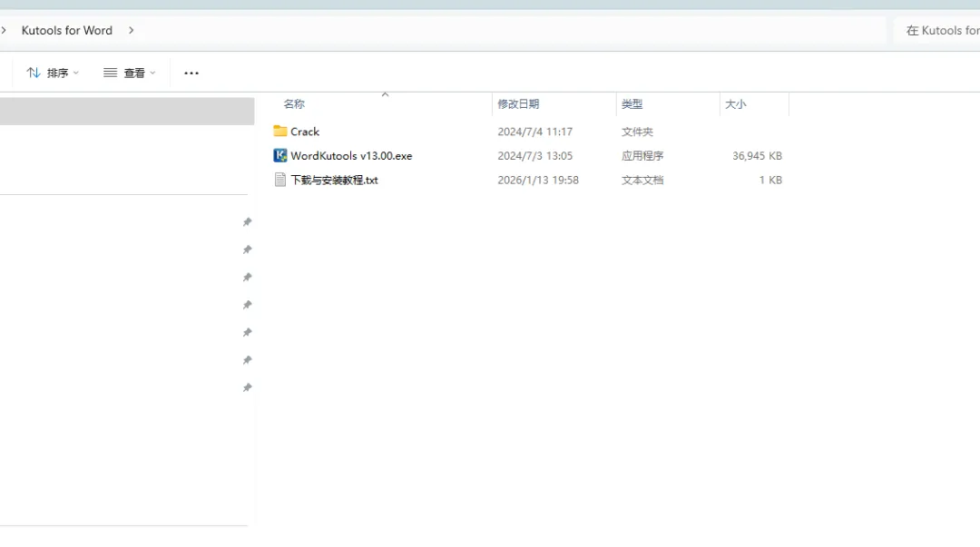The image size is (980, 547).
Task: Click date 2024/7/3 13:05
Action: 535,156
